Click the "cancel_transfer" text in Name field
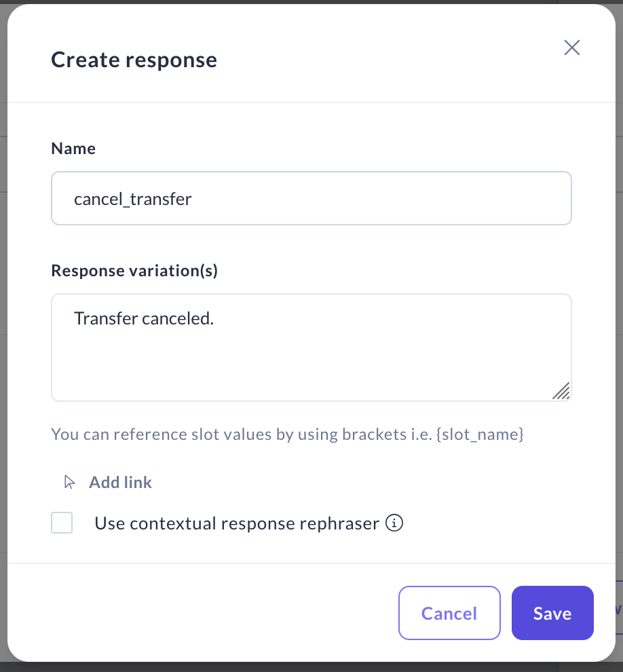 tap(133, 199)
